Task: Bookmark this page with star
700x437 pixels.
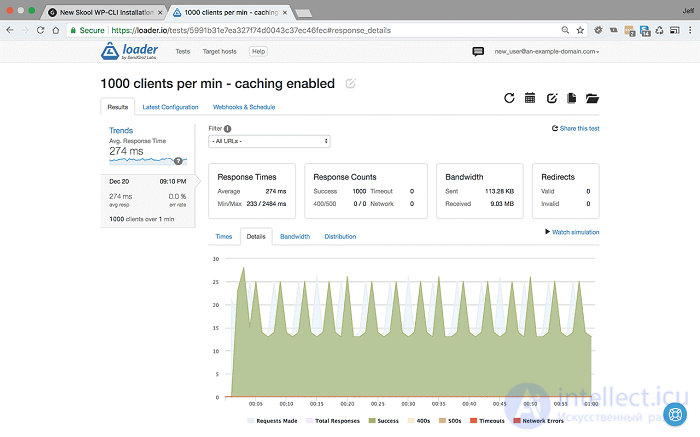Action: [580, 30]
